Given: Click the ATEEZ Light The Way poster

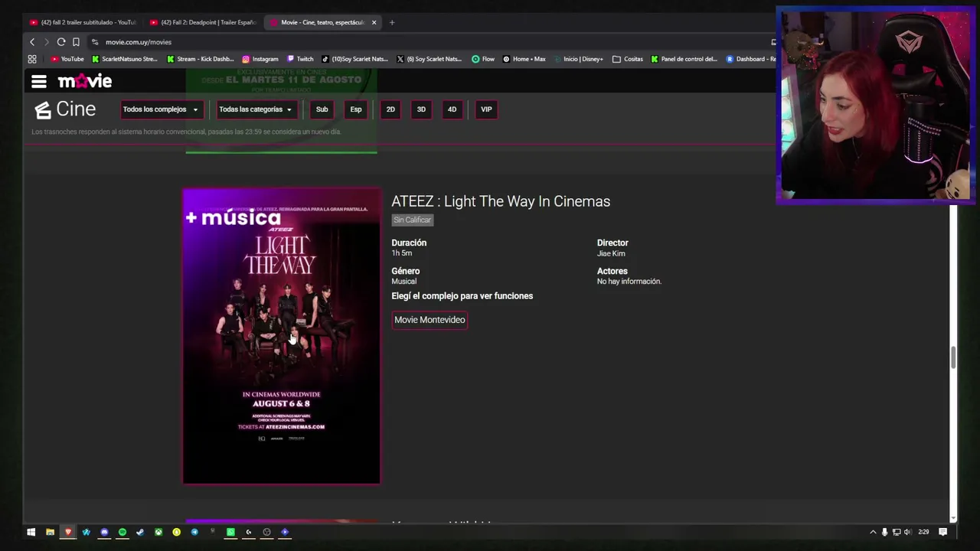Looking at the screenshot, I should click(x=281, y=336).
